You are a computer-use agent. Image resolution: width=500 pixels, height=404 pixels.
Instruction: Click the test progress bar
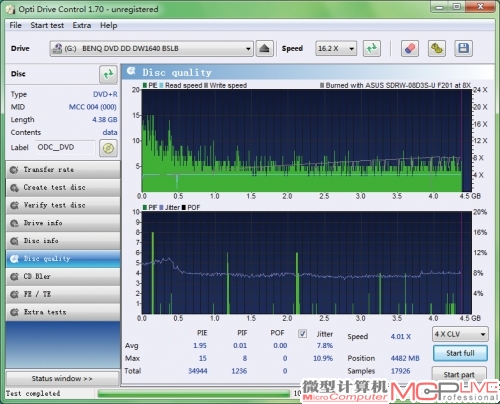click(x=194, y=394)
